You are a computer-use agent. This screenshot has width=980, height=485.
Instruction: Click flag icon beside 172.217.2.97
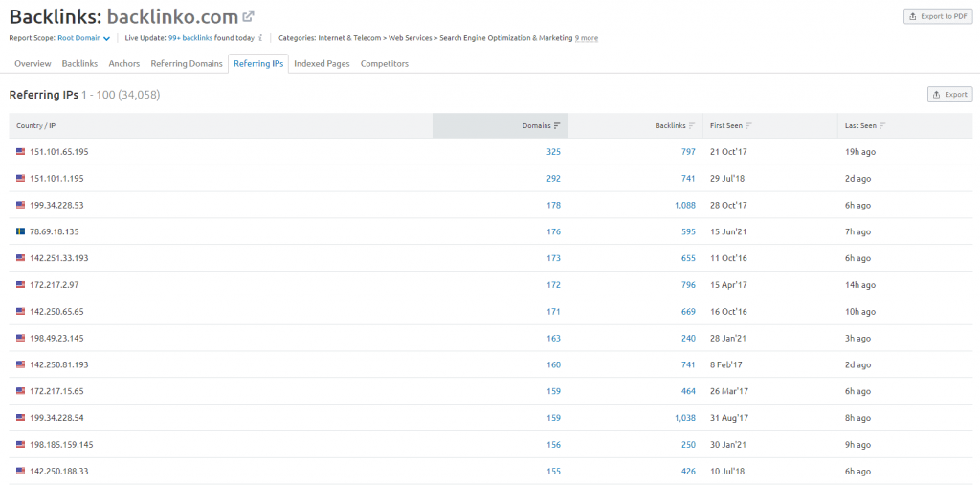click(x=21, y=285)
